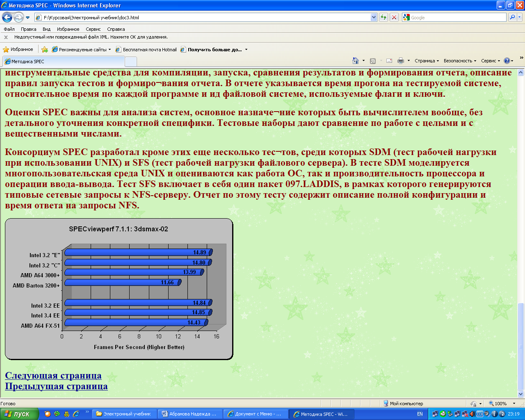Click the taskbar clock showing 23:19
Screen dimensions: 525x420
(514, 414)
